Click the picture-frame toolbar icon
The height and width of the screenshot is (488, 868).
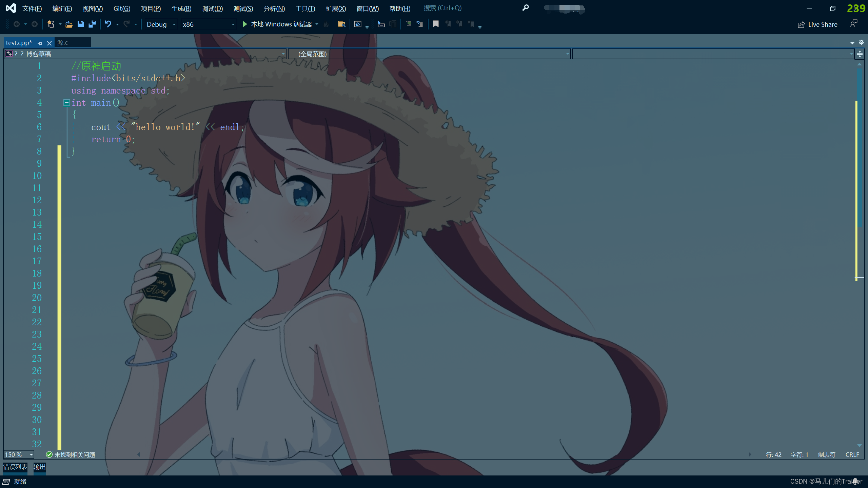[x=358, y=24]
